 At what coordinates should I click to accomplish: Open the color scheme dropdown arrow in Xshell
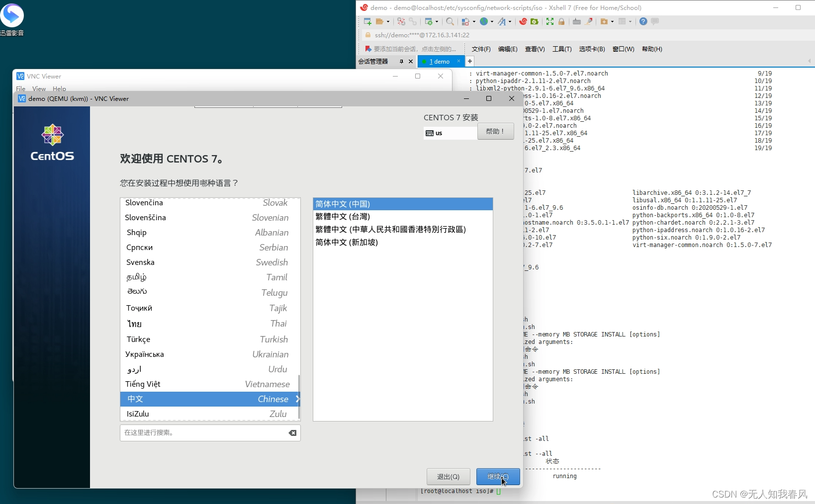(474, 21)
